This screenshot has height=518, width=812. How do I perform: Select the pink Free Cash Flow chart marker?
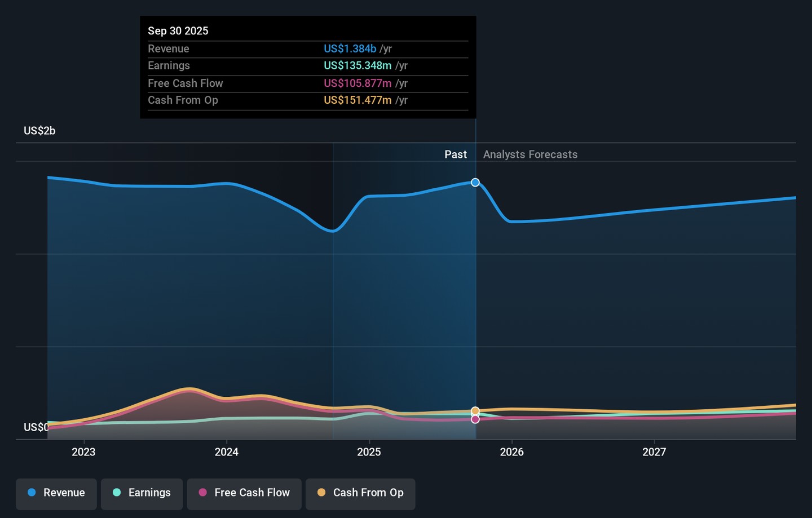(475, 419)
